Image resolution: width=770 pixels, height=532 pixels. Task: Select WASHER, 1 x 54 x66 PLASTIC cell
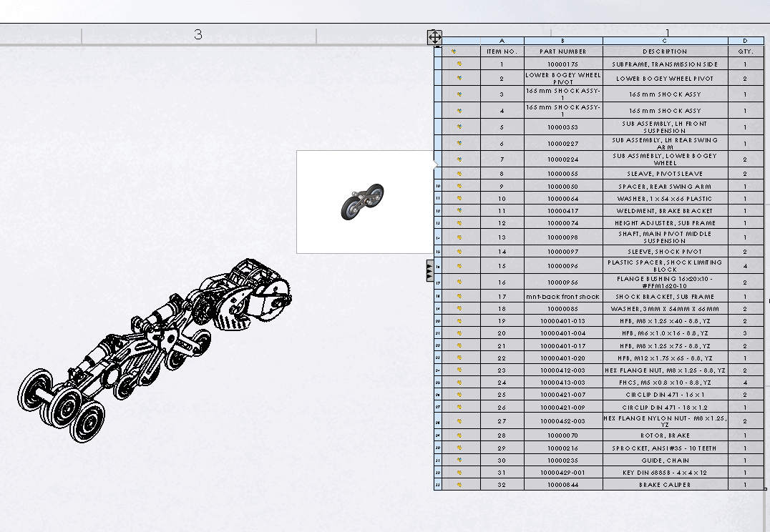tap(666, 199)
